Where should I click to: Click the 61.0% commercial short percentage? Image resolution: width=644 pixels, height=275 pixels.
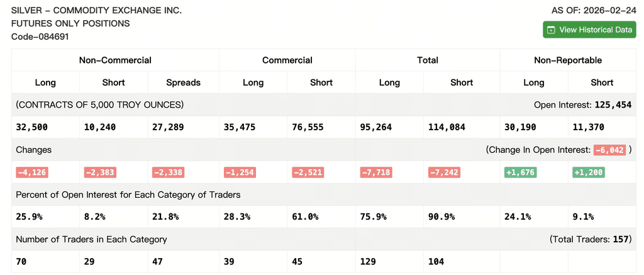click(x=305, y=216)
